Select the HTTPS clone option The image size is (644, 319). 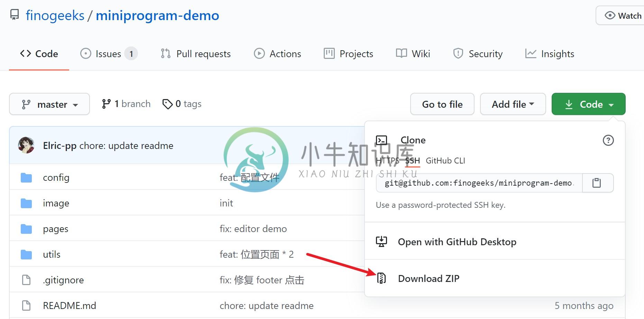tap(387, 161)
